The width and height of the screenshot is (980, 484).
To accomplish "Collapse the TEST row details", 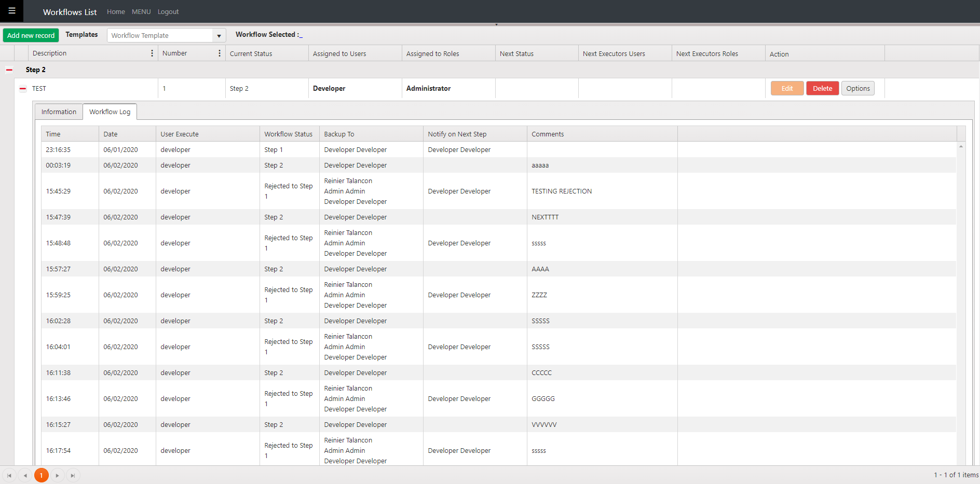I will [23, 89].
